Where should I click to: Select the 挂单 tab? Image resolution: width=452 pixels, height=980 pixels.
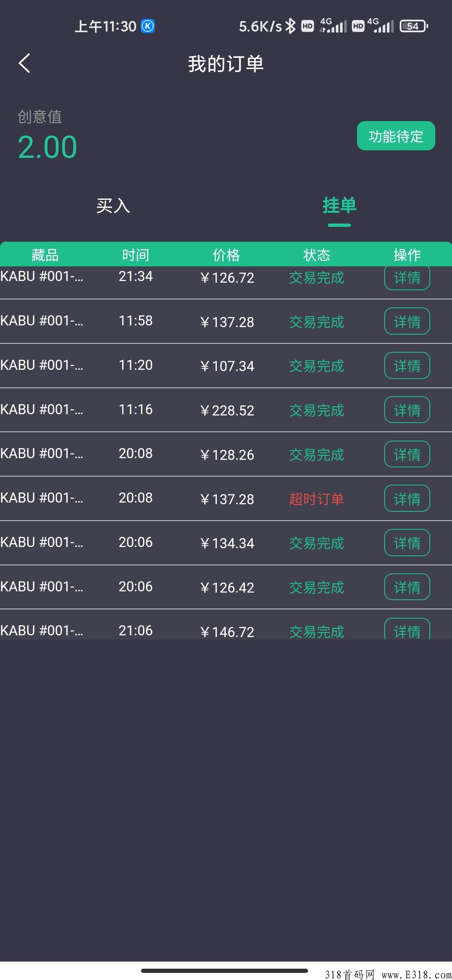point(339,206)
